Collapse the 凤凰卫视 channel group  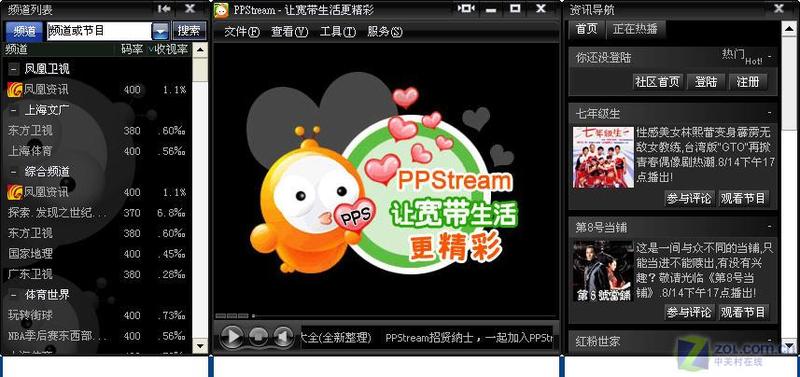click(x=13, y=69)
